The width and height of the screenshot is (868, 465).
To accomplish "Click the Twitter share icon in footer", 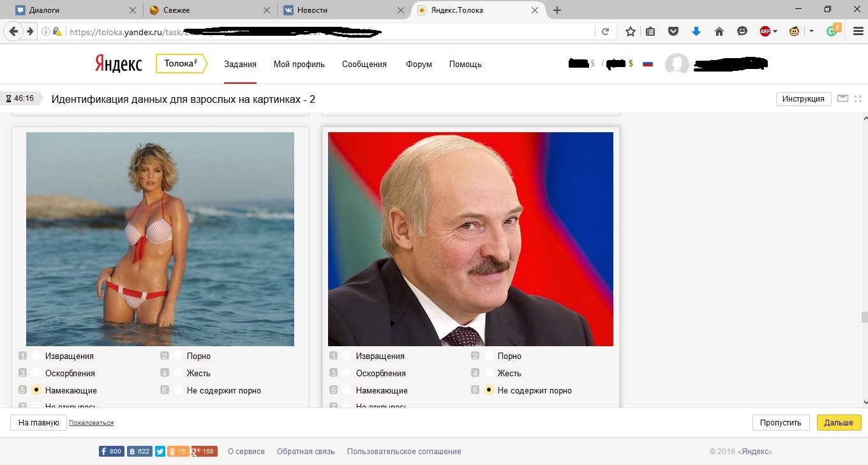I will [x=160, y=452].
